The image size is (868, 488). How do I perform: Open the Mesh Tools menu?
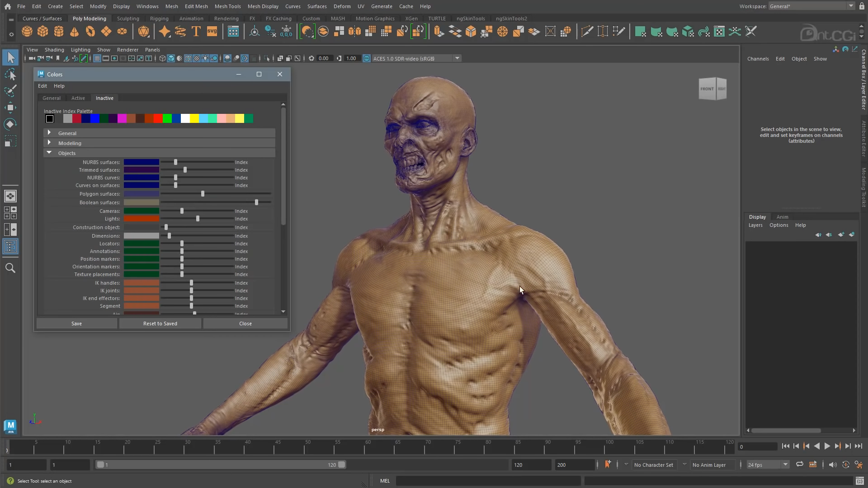[227, 6]
